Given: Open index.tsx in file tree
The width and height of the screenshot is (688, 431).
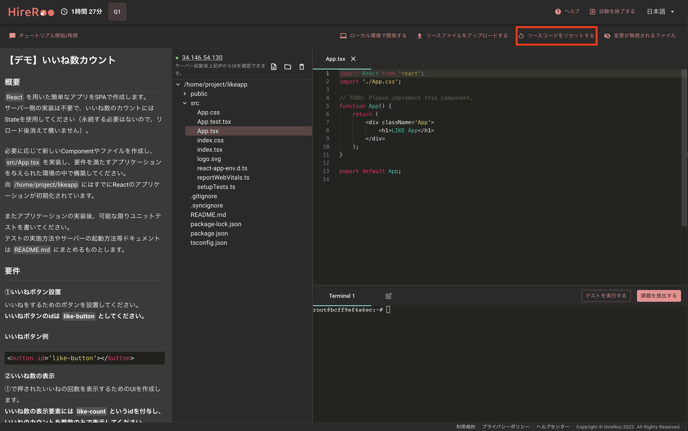Looking at the screenshot, I should tap(209, 150).
